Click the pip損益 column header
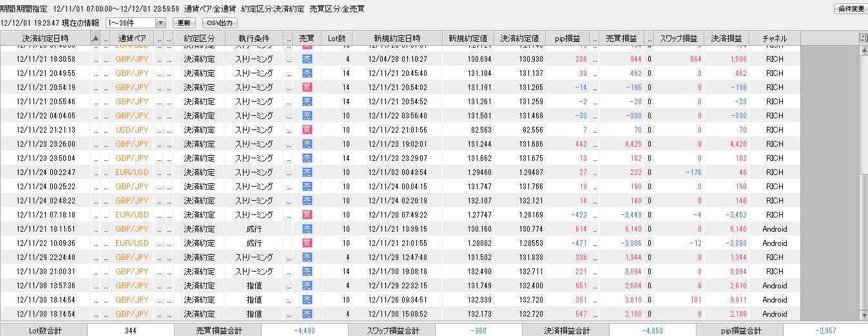Viewport: 868px width, 336px height. point(567,39)
